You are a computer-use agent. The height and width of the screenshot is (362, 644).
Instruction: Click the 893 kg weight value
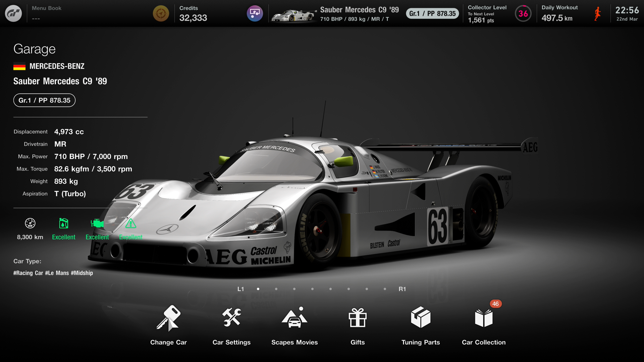pyautogui.click(x=66, y=181)
